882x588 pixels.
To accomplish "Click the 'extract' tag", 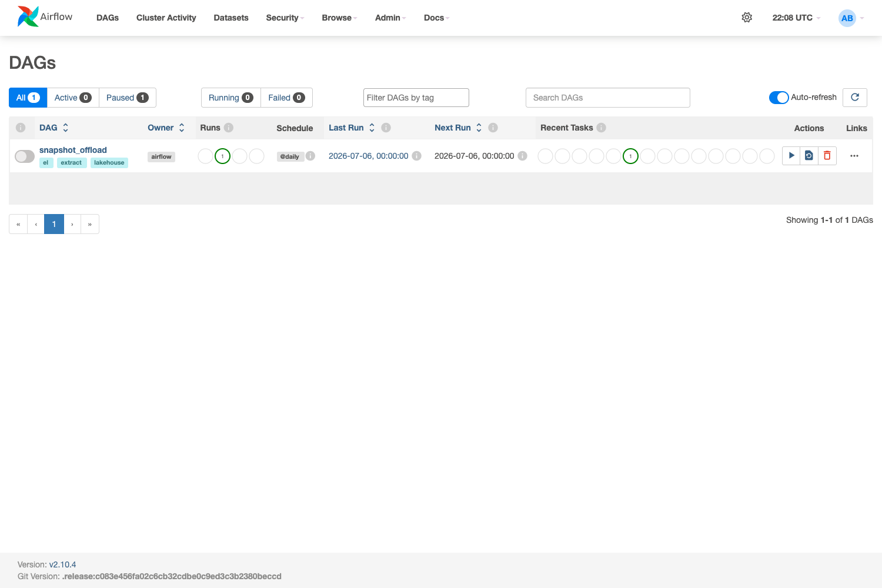I will [72, 163].
